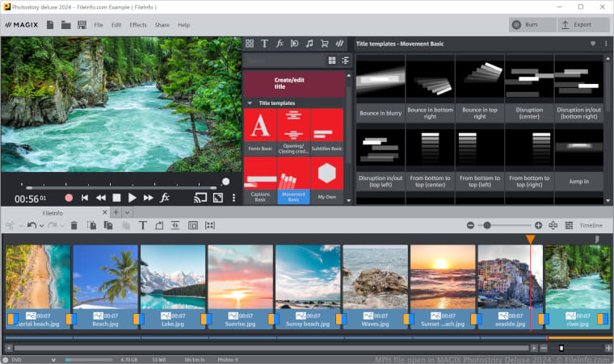Click the Burn button
The width and height of the screenshot is (614, 364).
pyautogui.click(x=532, y=25)
